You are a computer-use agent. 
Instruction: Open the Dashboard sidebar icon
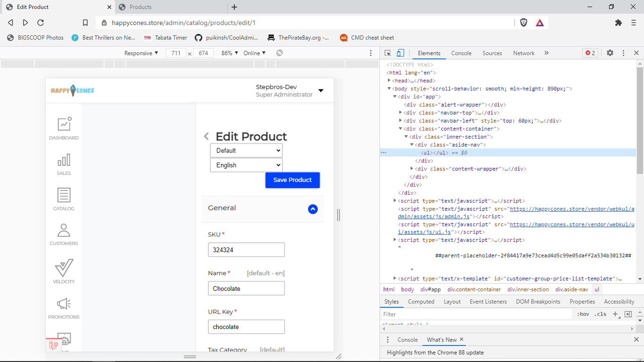point(64,128)
